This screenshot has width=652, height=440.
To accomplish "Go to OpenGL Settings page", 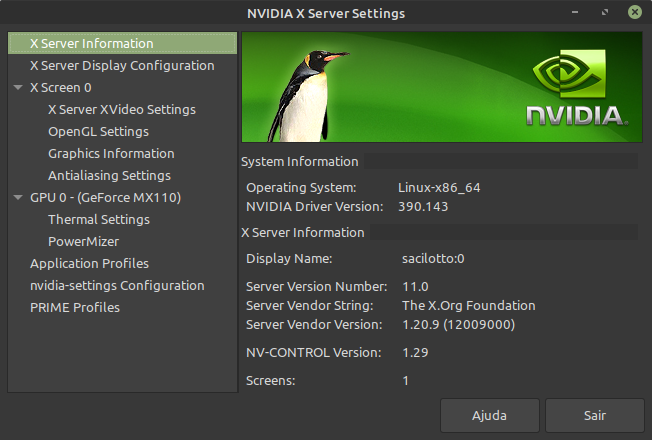I will pyautogui.click(x=99, y=132).
